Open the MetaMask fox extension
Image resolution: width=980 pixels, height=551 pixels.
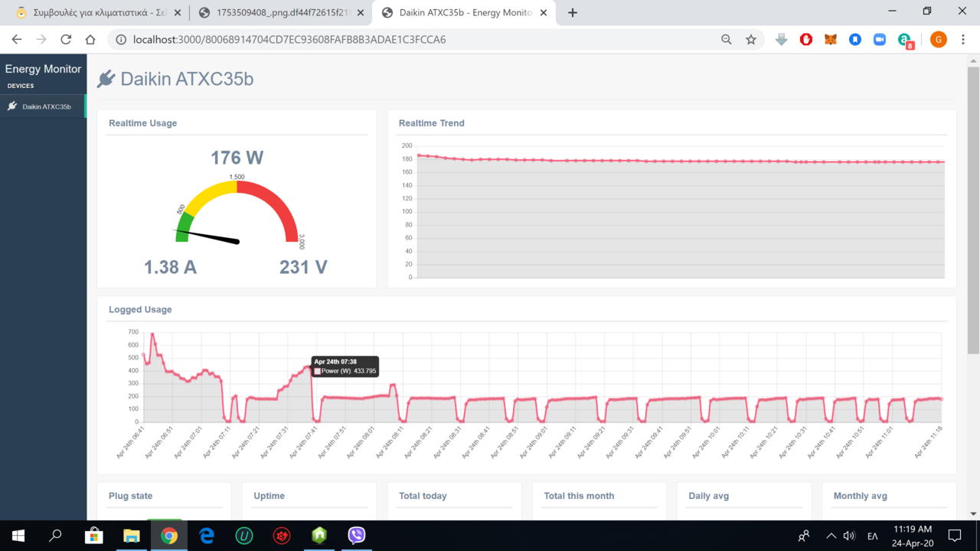(x=831, y=40)
